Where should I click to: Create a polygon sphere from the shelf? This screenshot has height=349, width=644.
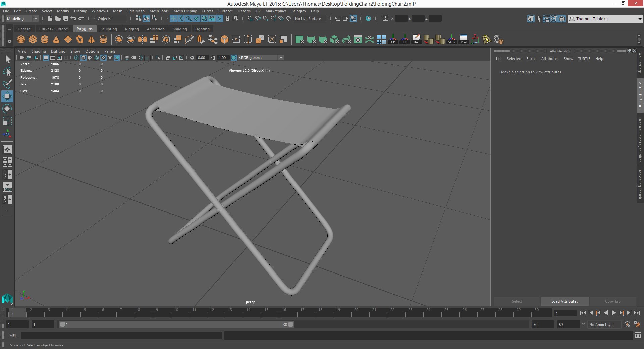pos(21,40)
